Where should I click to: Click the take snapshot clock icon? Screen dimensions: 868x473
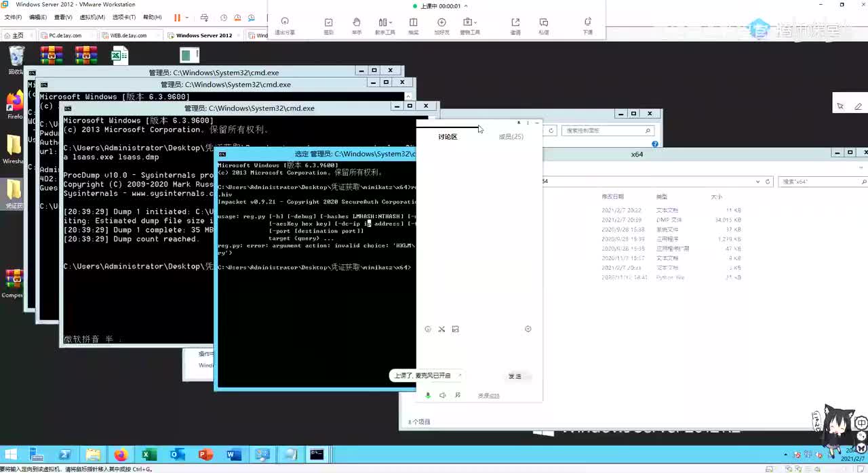pos(224,18)
